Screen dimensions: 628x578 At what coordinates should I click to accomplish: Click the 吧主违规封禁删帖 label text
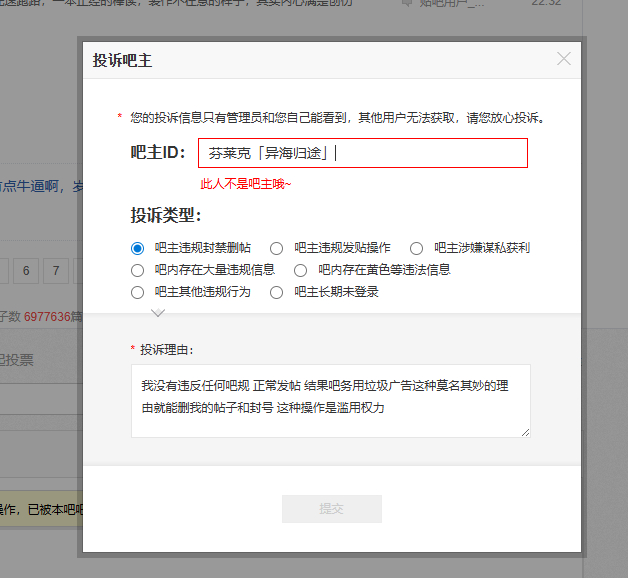(203, 248)
